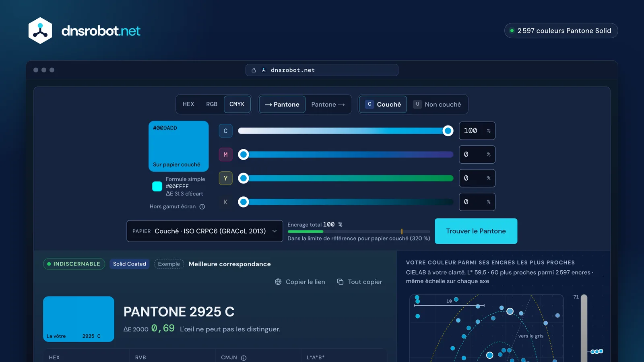The image size is (644, 362).
Task: Click the Cyan percentage input field
Action: click(x=477, y=131)
